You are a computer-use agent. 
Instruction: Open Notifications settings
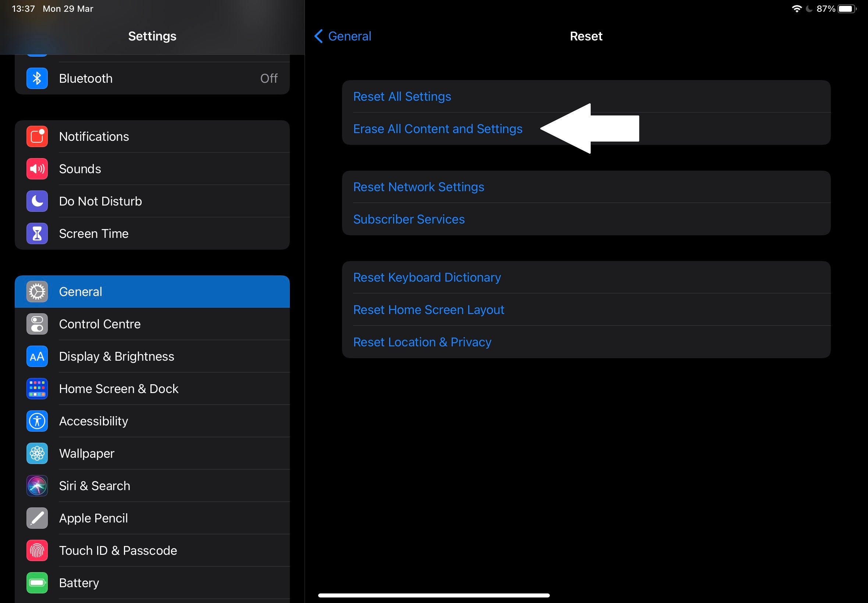pyautogui.click(x=152, y=136)
